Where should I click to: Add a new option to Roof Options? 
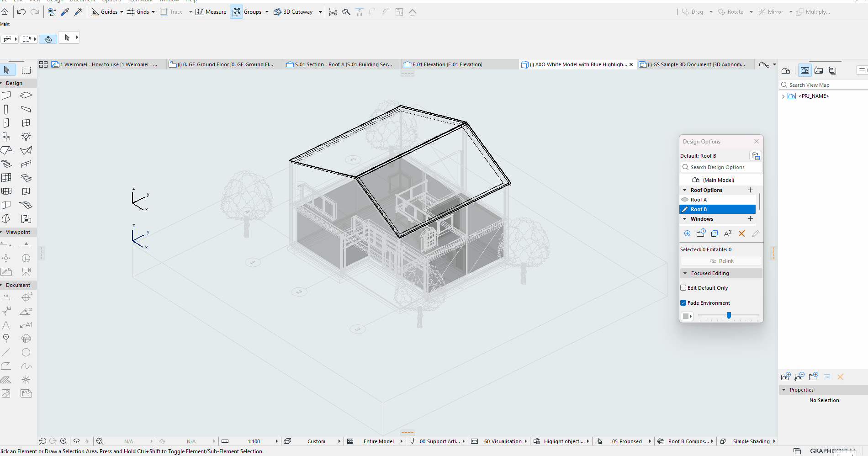[x=750, y=190]
